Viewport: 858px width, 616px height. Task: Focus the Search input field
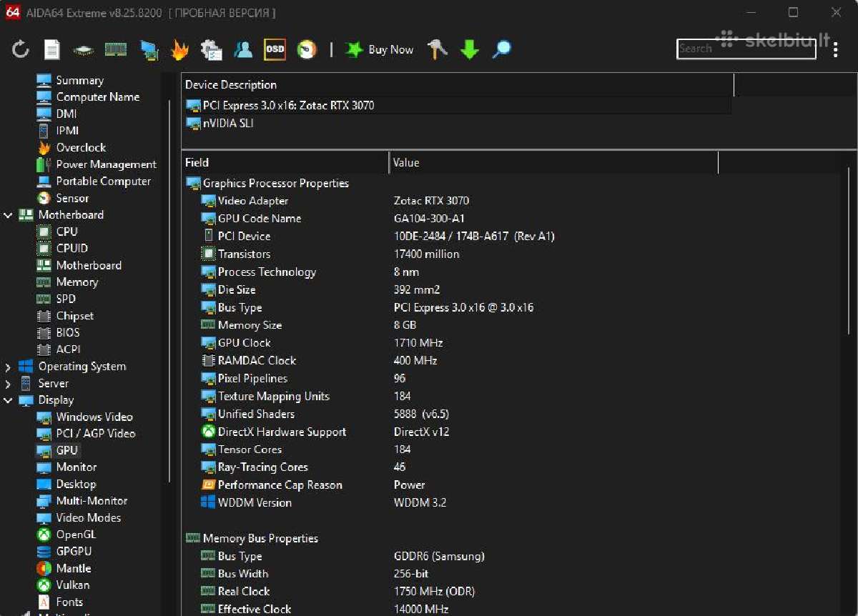(x=746, y=49)
